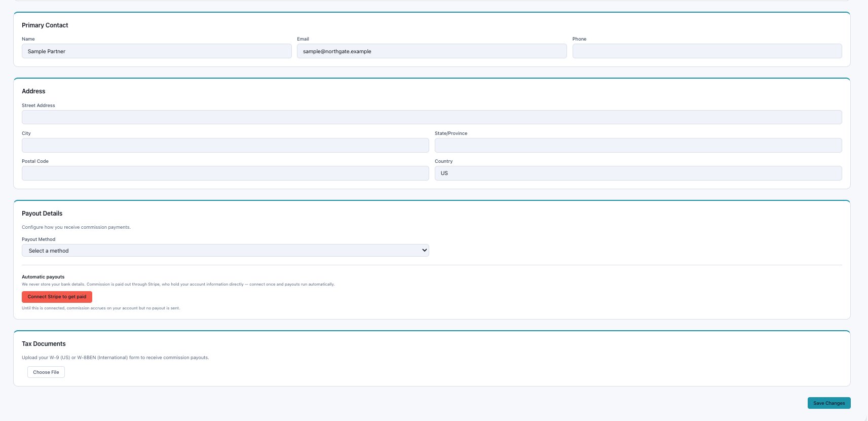The width and height of the screenshot is (868, 421).
Task: Click the Payout Details heading
Action: pyautogui.click(x=42, y=214)
